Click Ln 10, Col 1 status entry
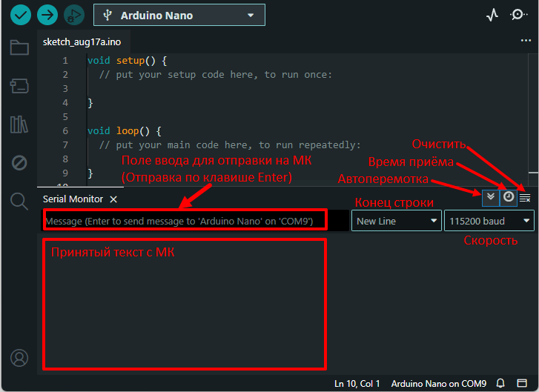Viewport: 539px width, 392px height. tap(357, 383)
